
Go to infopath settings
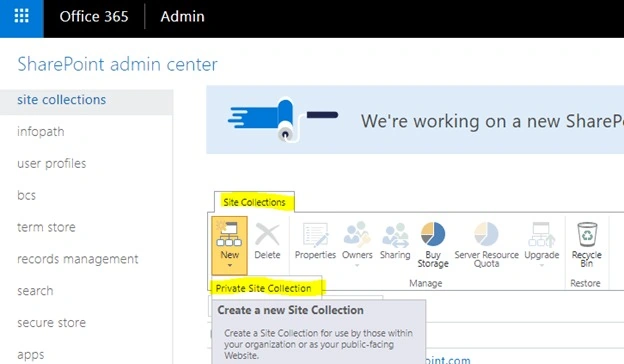[x=41, y=132]
